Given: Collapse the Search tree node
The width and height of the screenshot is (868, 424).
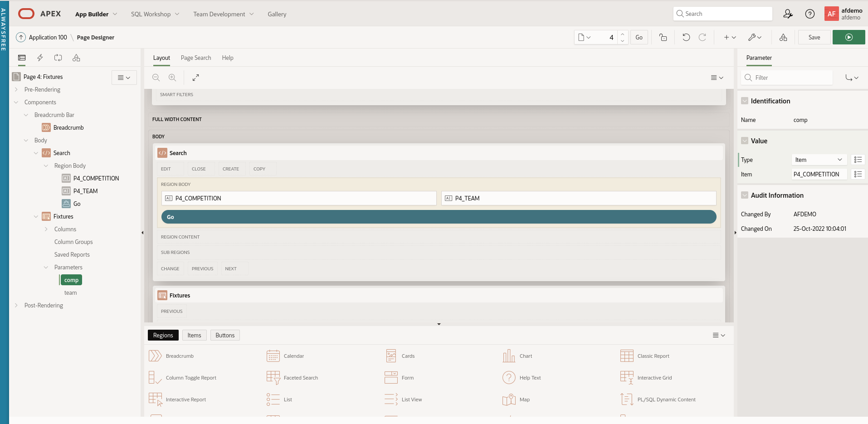Looking at the screenshot, I should pyautogui.click(x=36, y=153).
